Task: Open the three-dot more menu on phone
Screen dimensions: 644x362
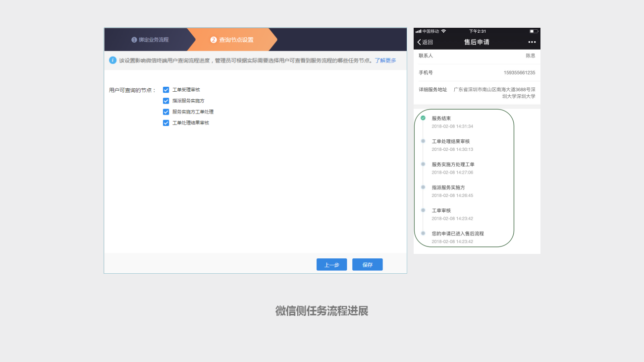Action: (x=532, y=42)
